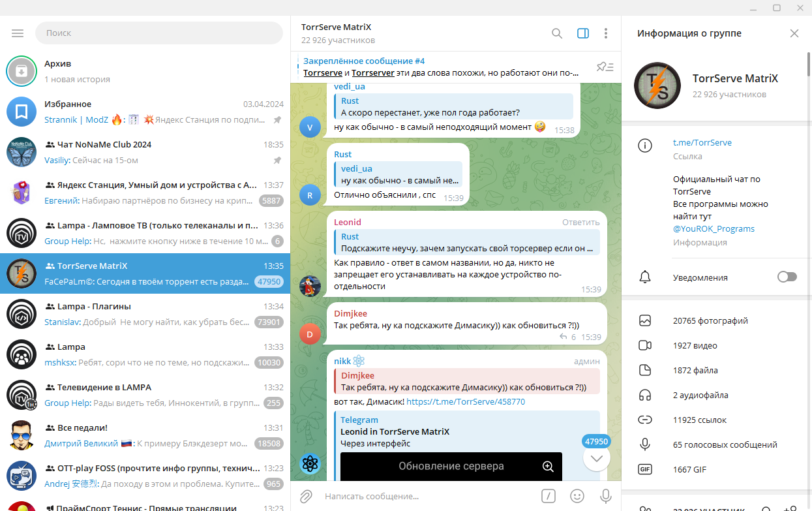Open the 11925 ссылок section
812x511 pixels.
[x=716, y=420]
